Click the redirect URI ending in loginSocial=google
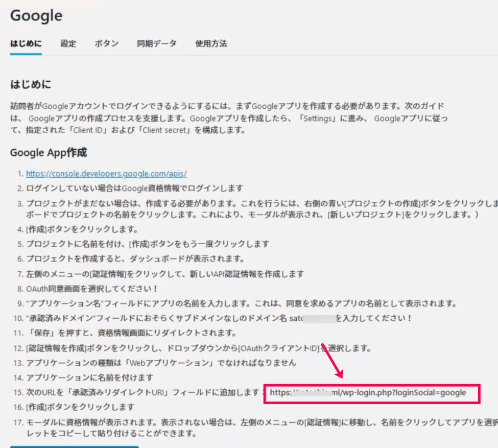 pos(368,393)
